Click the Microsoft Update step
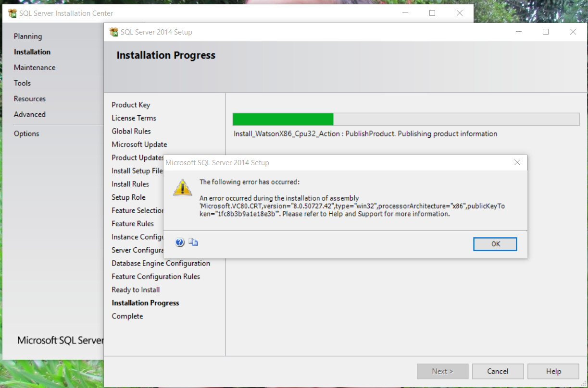 pyautogui.click(x=139, y=145)
